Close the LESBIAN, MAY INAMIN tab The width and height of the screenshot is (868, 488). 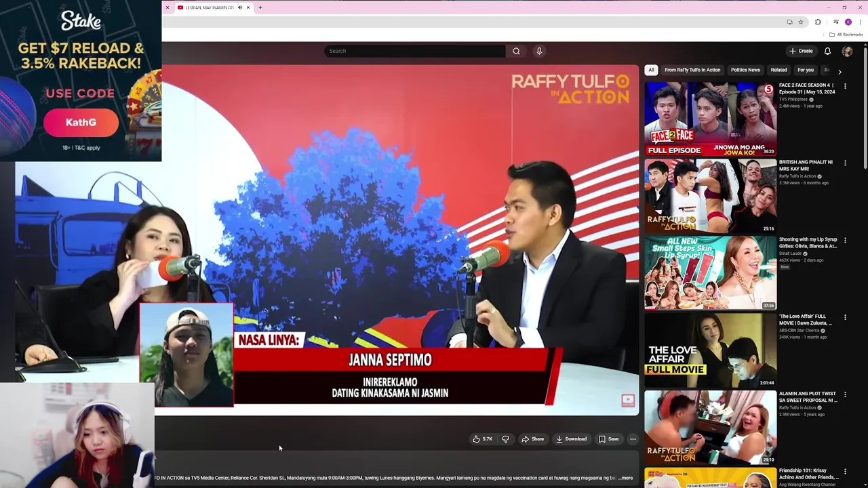point(248,7)
